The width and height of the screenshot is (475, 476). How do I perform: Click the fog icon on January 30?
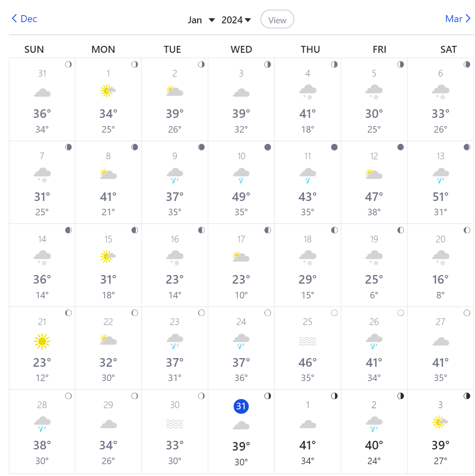click(x=174, y=424)
